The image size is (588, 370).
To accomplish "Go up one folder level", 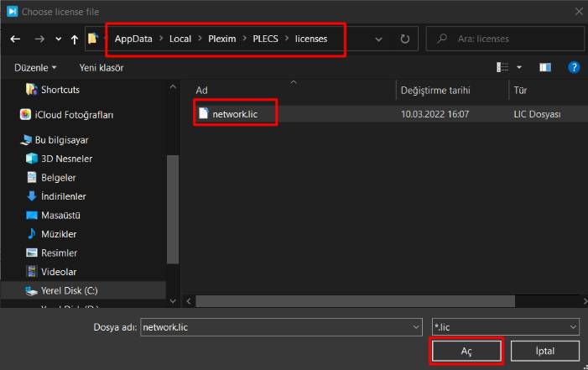I will (75, 39).
